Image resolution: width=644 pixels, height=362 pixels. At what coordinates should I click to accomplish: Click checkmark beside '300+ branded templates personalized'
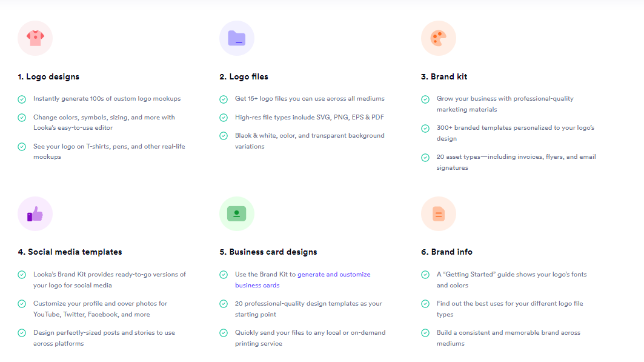click(425, 129)
